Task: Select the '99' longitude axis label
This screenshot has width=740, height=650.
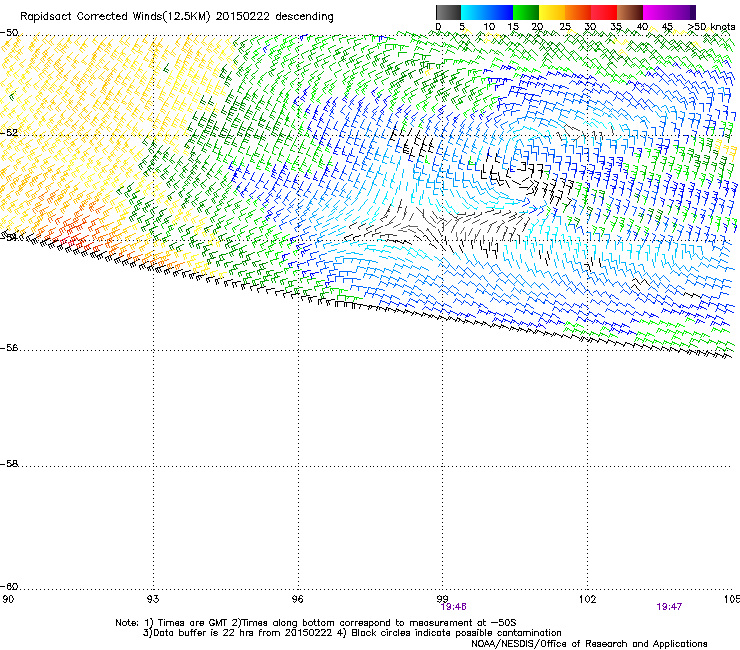Action: 442,599
